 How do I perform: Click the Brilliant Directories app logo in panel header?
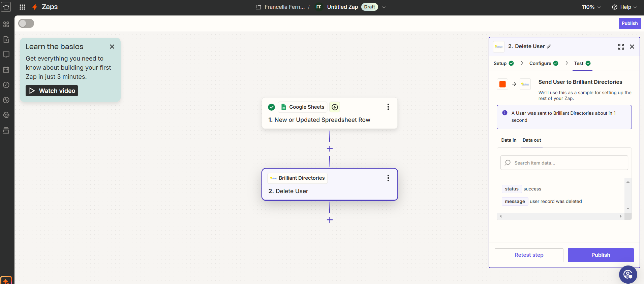499,47
